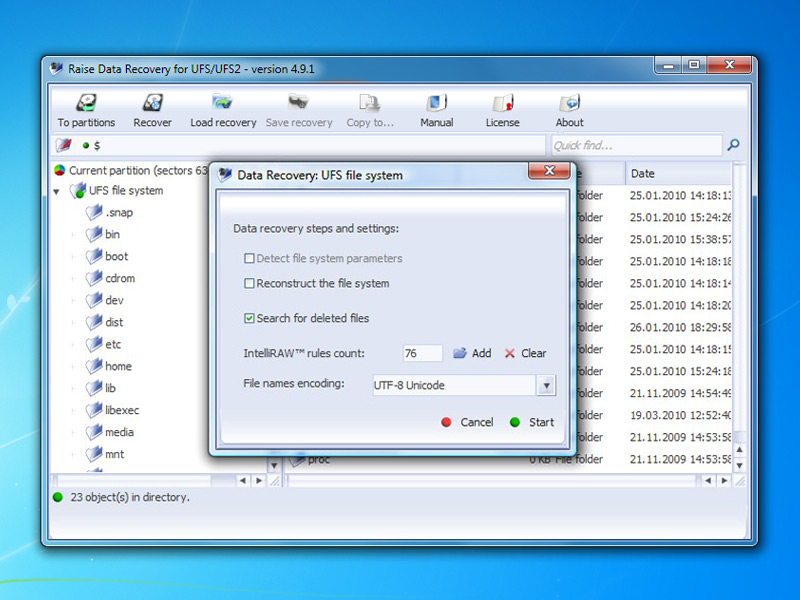Select the .snap folder icon

pyautogui.click(x=94, y=212)
